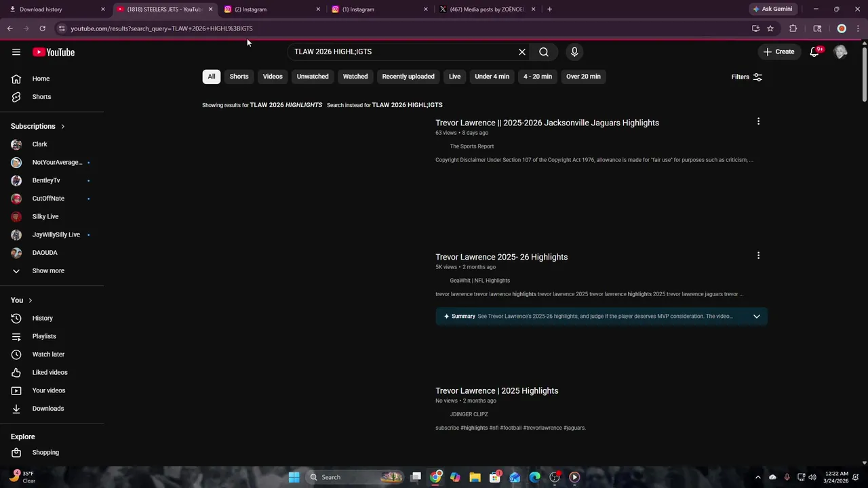Viewport: 868px width, 488px height.
Task: Open BentleyTv subscription channel
Action: point(52,180)
